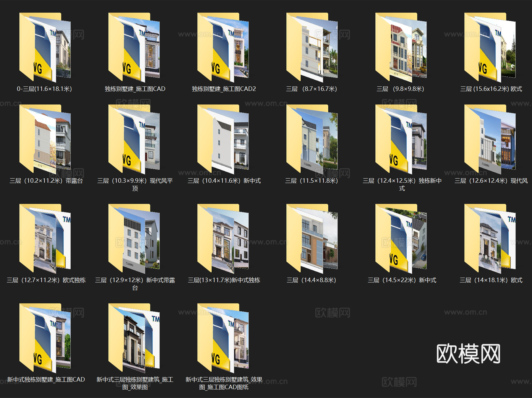Click the label 三层 (10.2×11.2米) 带露台

46,181
